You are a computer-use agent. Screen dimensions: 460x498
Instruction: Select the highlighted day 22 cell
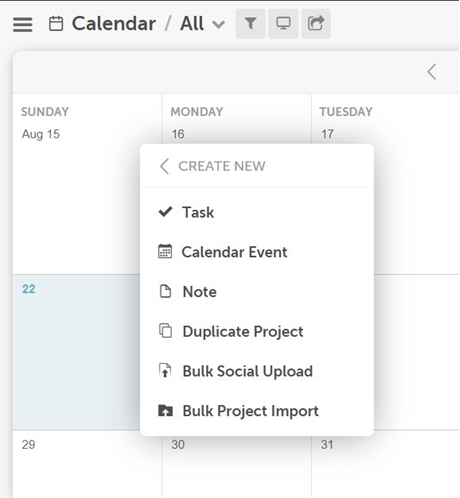[x=76, y=352]
